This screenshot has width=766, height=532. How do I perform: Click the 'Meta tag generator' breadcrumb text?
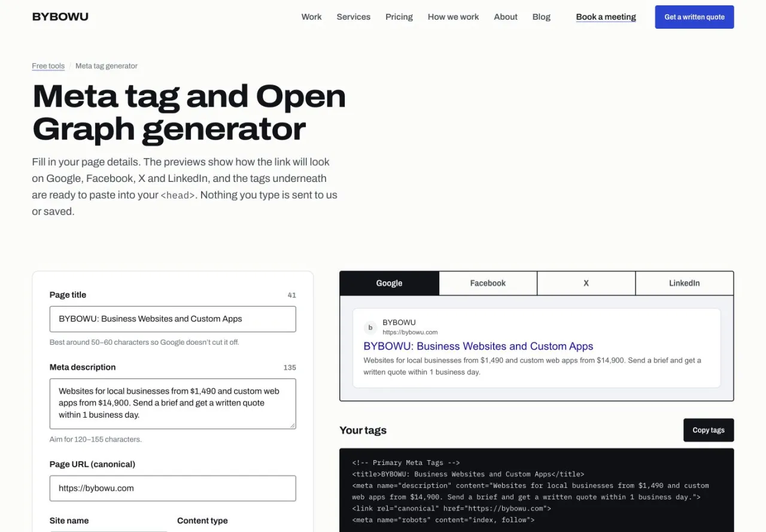107,66
